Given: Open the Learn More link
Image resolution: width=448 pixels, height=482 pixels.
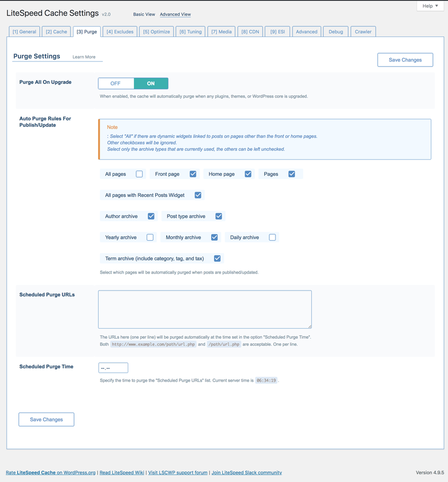Looking at the screenshot, I should click(84, 57).
